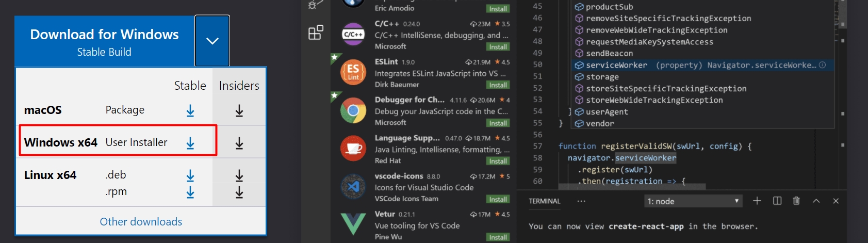Show more info for serviceWorker suggestion

823,65
